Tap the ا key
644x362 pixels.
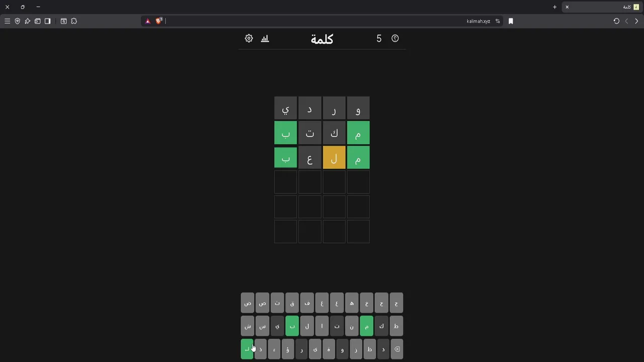(322, 326)
